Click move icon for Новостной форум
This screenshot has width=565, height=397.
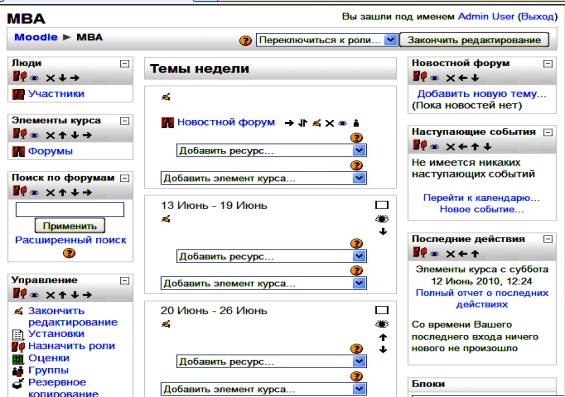click(x=303, y=123)
